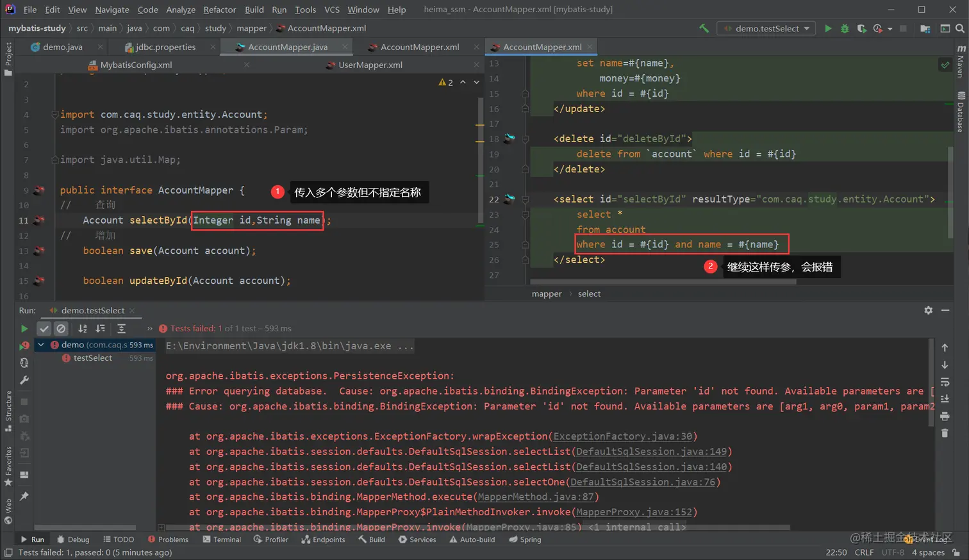Open the Profile run icon in toolbar
969x560 pixels.
point(878,28)
